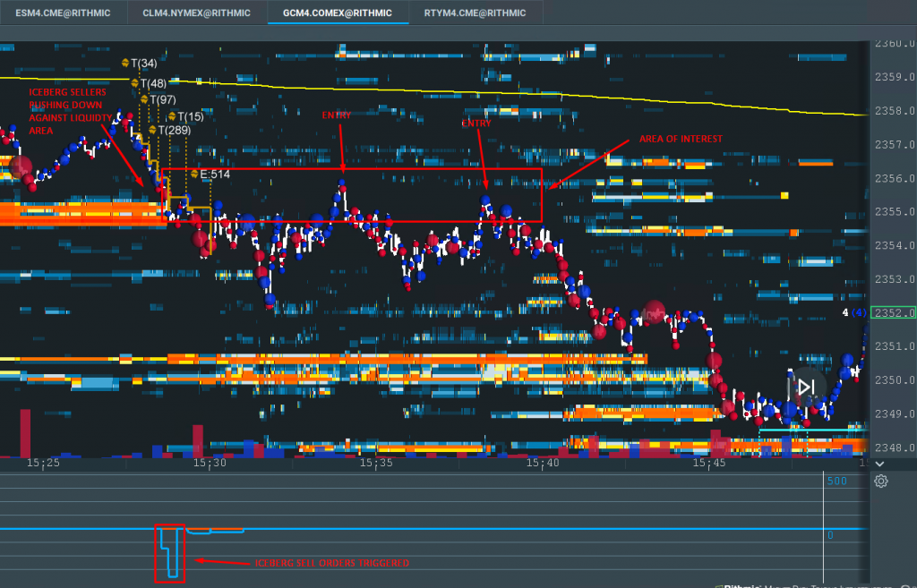The height and width of the screenshot is (588, 917).
Task: Click the T(48) iceberg marker icon
Action: 134,83
